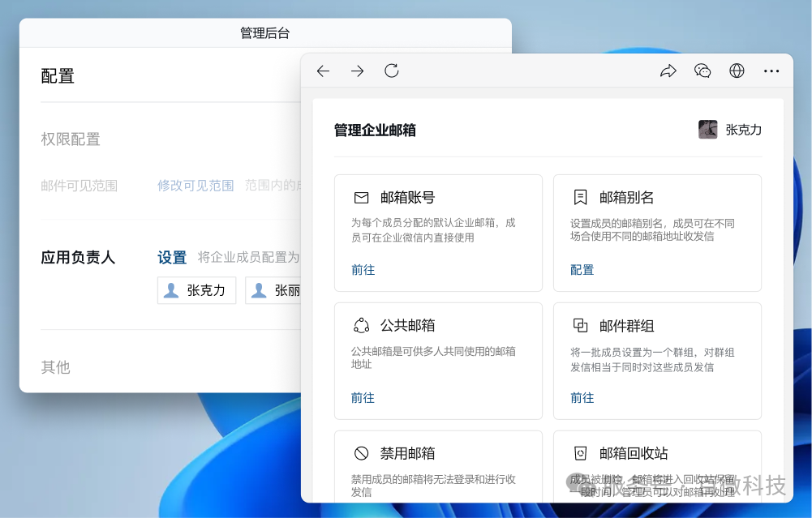Click the feedback cloud icon
Screen dimensions: 812x518
click(702, 71)
